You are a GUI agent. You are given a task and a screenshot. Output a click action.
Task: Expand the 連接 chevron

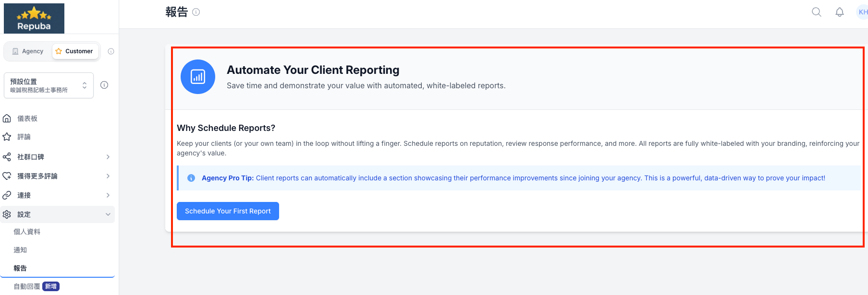[x=108, y=195]
